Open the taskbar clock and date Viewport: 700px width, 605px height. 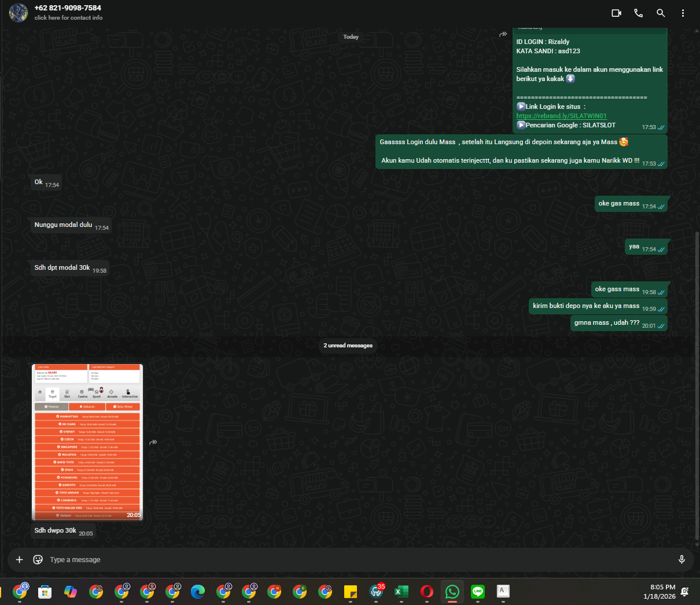[659, 592]
